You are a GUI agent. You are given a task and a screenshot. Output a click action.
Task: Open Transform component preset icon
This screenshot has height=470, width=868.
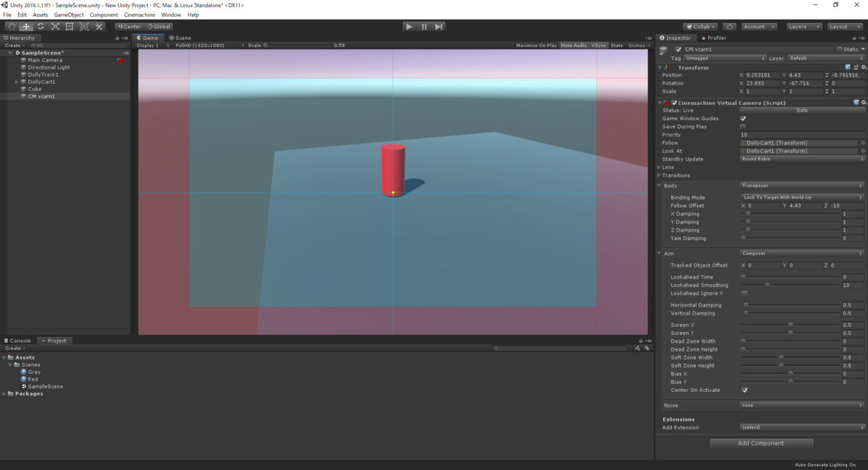point(855,67)
